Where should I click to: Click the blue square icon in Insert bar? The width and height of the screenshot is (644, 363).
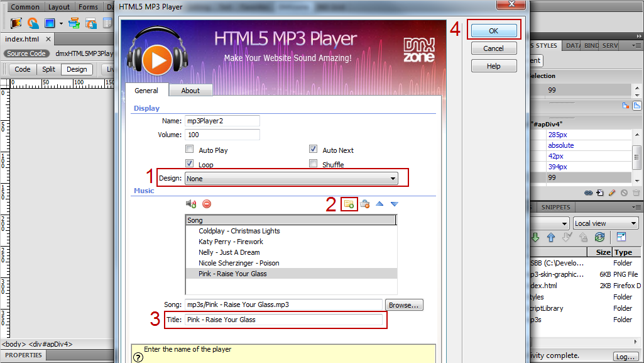tap(50, 23)
